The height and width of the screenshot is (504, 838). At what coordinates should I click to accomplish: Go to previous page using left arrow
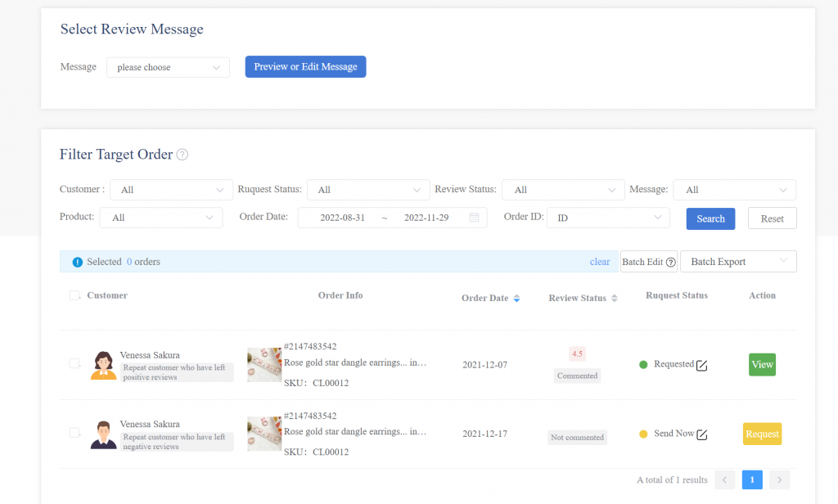tap(724, 479)
